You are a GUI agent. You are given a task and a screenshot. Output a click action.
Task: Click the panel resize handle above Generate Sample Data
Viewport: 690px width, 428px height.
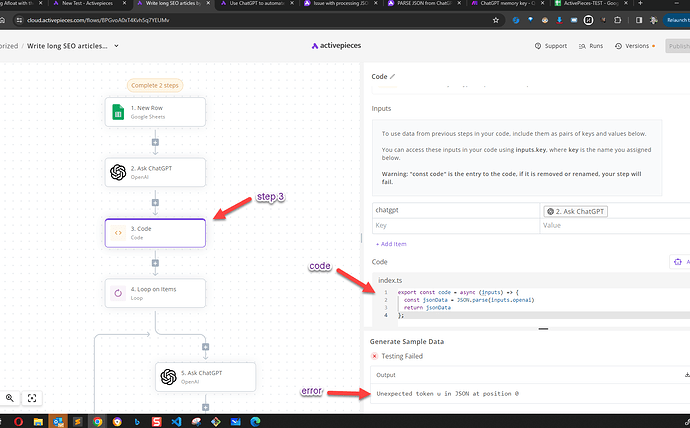(543, 329)
